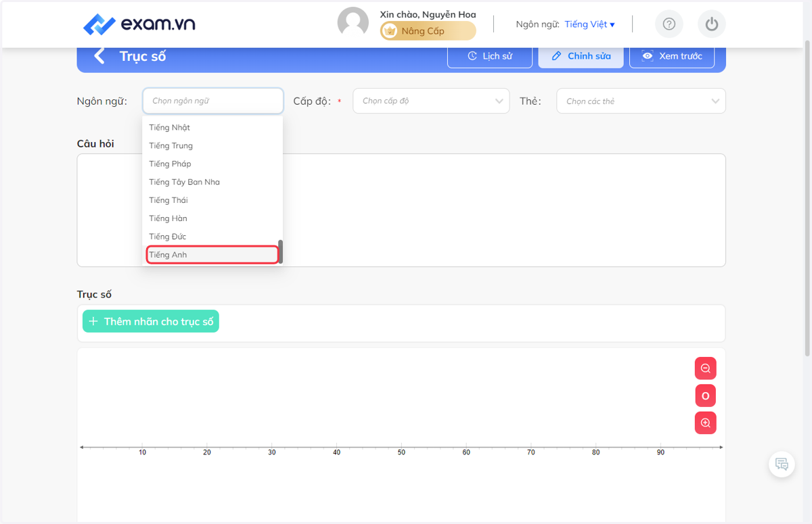Zoom out the number line

click(705, 368)
